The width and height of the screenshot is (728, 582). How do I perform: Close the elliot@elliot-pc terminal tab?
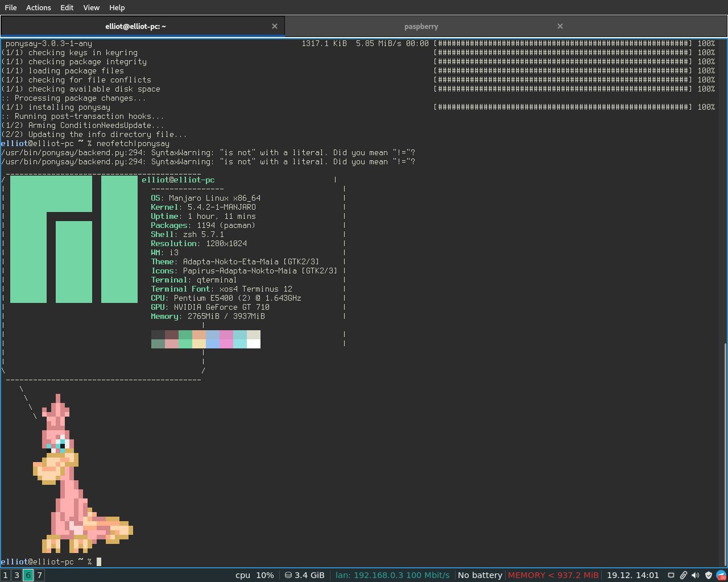pos(275,26)
